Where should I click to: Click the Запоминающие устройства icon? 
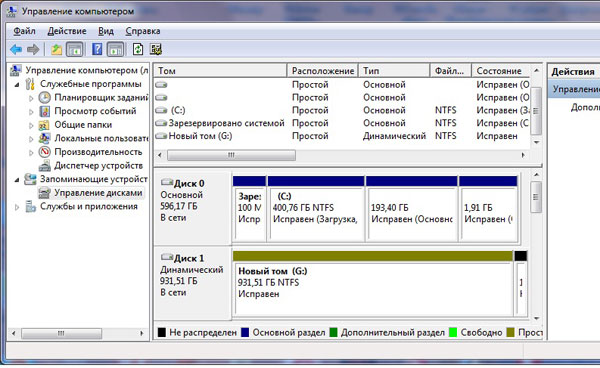pos(31,179)
